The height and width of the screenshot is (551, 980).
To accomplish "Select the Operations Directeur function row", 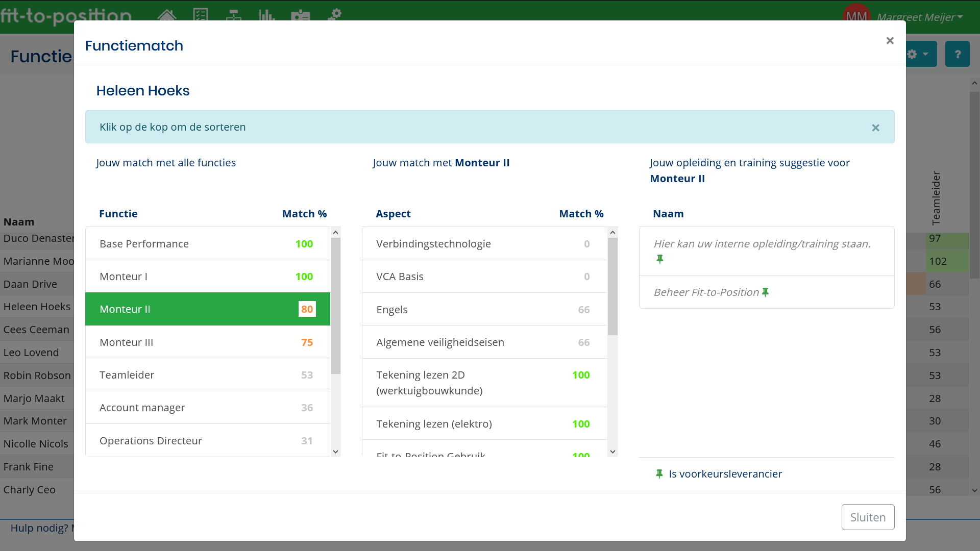I will tap(208, 440).
